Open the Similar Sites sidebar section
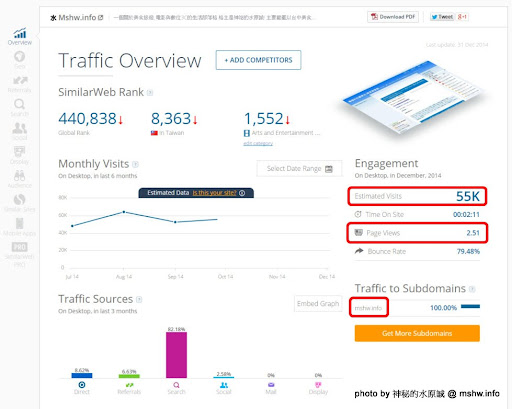Screen dimensions: 512x409 tap(20, 203)
